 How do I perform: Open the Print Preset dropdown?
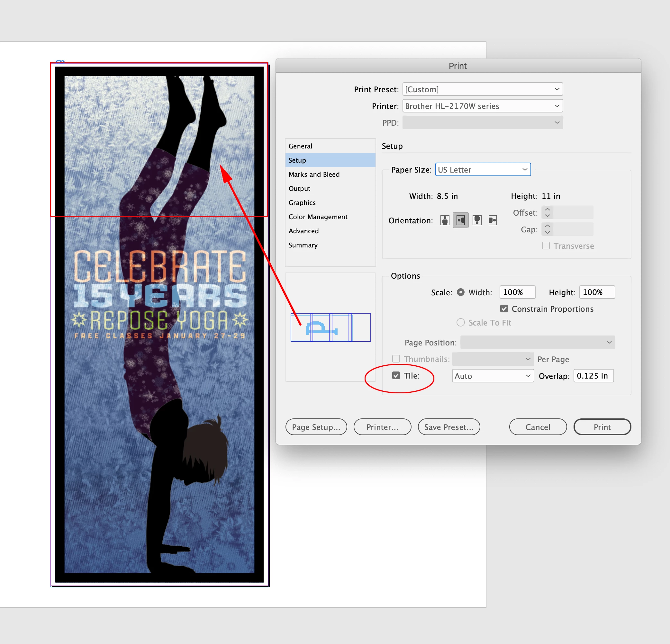coord(482,90)
